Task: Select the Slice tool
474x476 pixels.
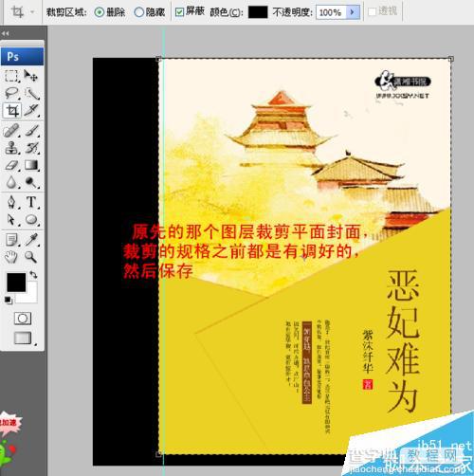Action: (x=31, y=111)
